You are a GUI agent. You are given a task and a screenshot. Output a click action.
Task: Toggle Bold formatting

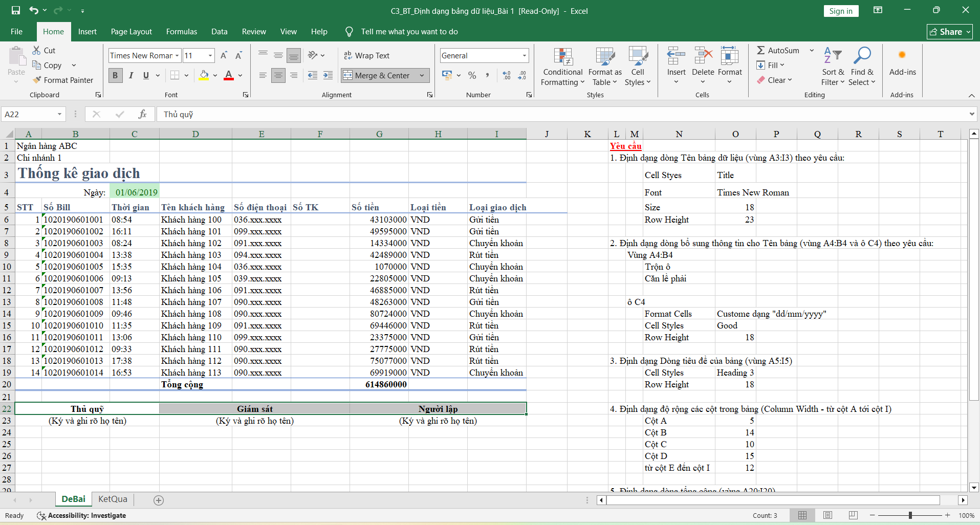[115, 75]
